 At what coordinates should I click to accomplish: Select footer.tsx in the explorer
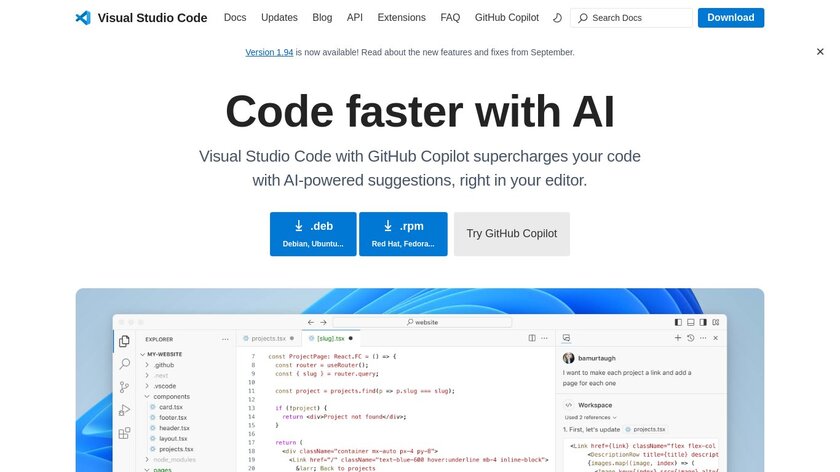click(173, 417)
